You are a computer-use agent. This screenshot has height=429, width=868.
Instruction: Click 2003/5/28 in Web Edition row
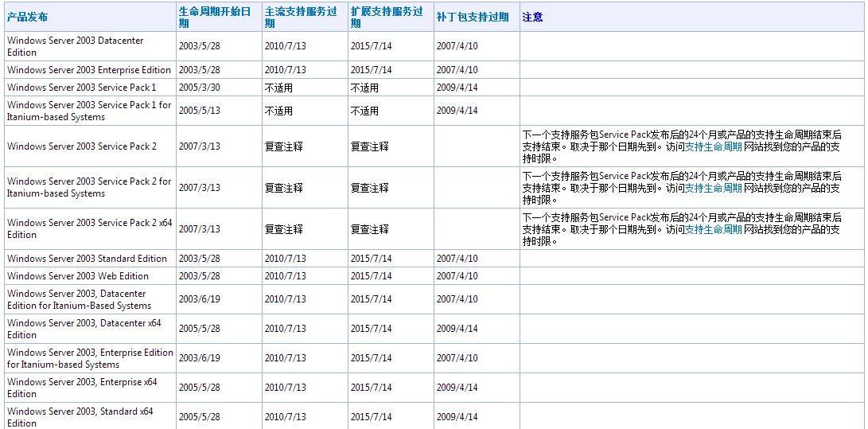(199, 275)
